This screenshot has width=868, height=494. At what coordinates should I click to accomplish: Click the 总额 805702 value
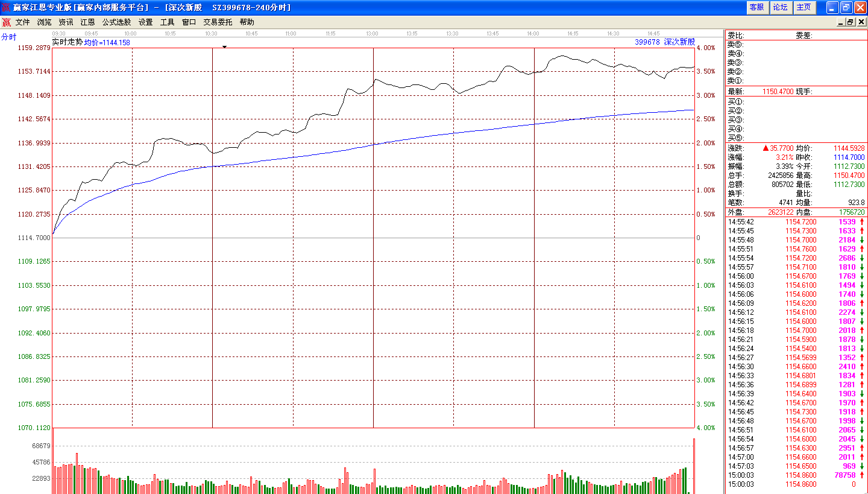tap(782, 184)
